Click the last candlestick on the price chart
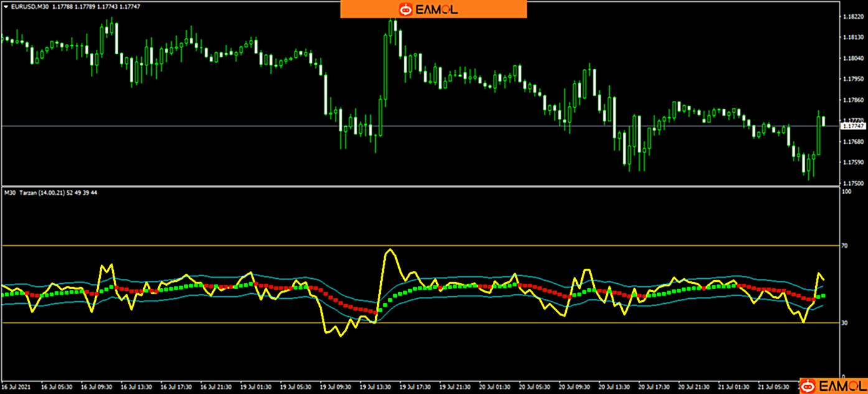The height and width of the screenshot is (394, 868). point(824,121)
